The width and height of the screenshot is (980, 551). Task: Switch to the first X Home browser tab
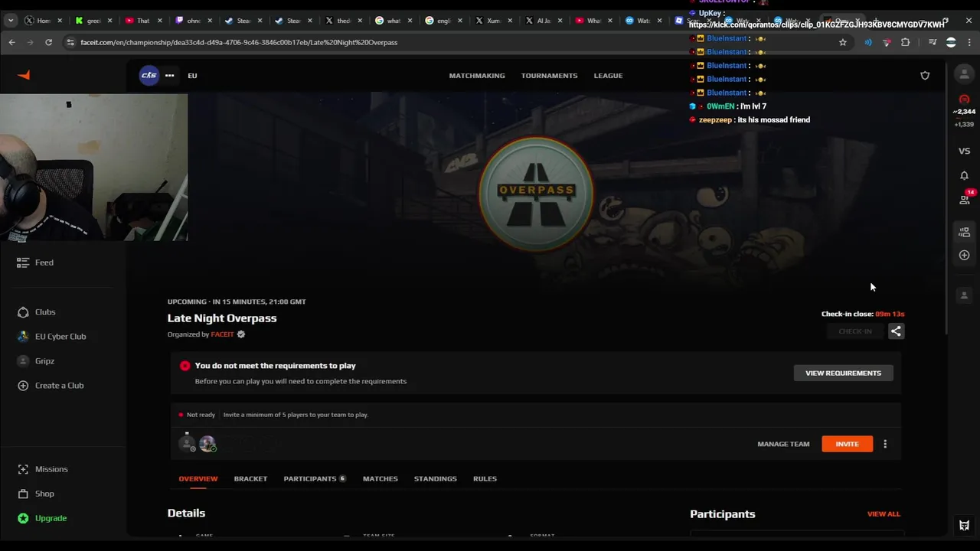click(x=43, y=21)
